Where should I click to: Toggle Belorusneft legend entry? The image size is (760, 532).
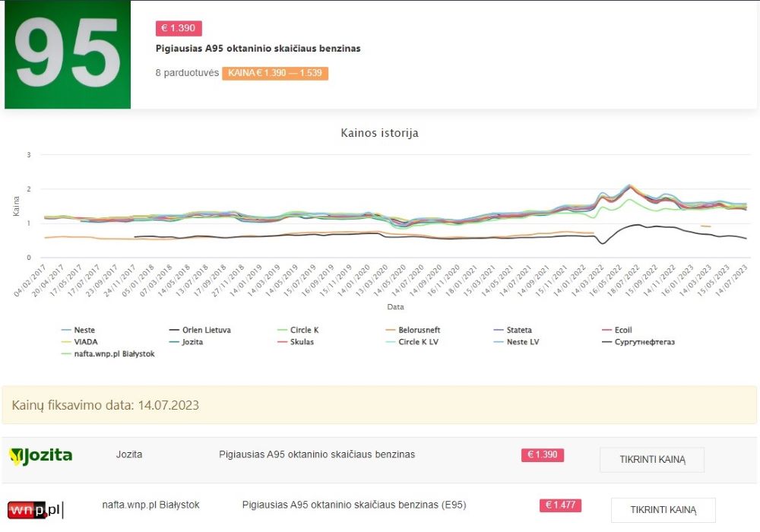click(x=413, y=330)
